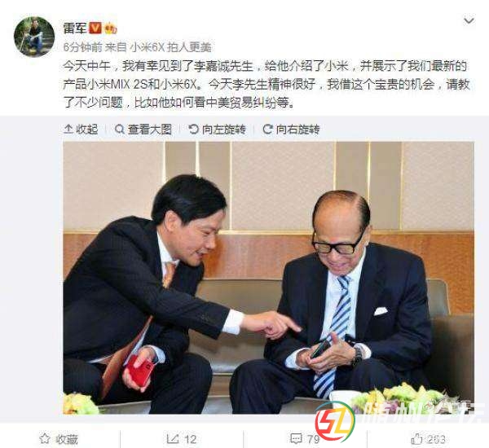Repost using the share icon with 12
The width and height of the screenshot is (489, 448).
(x=181, y=439)
